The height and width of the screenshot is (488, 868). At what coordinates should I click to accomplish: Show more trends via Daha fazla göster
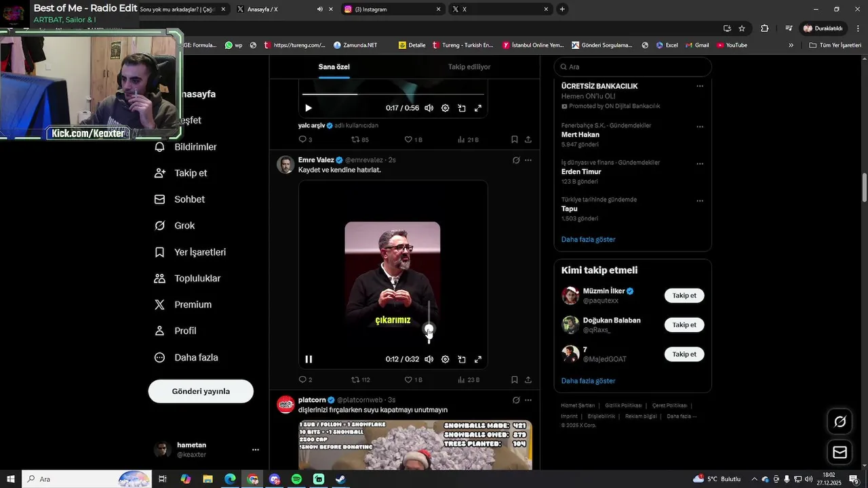(588, 240)
